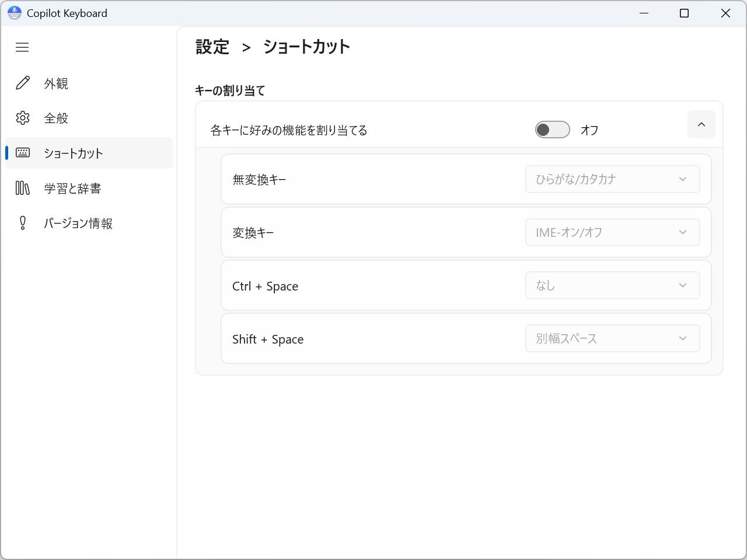Go to the 全般 settings page
This screenshot has height=560, width=747.
[x=57, y=118]
